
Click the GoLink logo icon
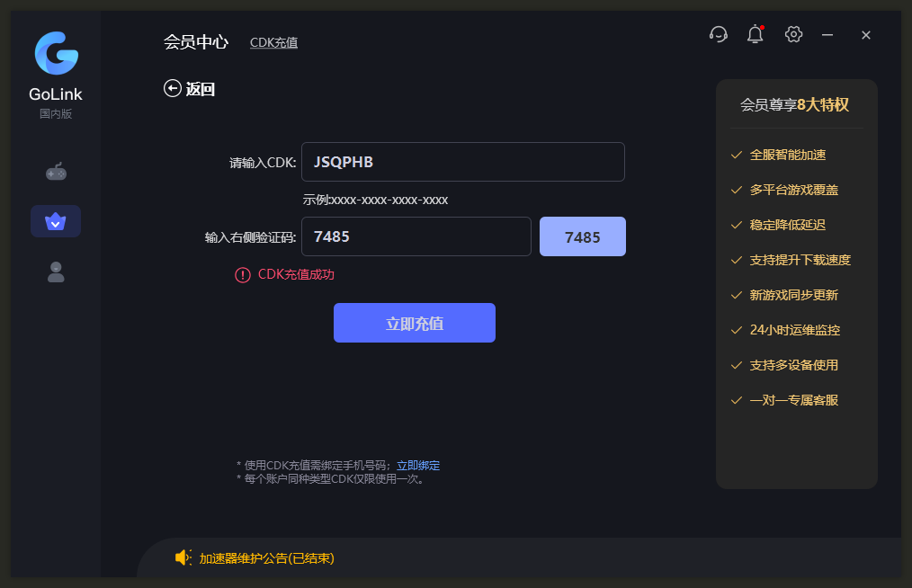[x=57, y=53]
